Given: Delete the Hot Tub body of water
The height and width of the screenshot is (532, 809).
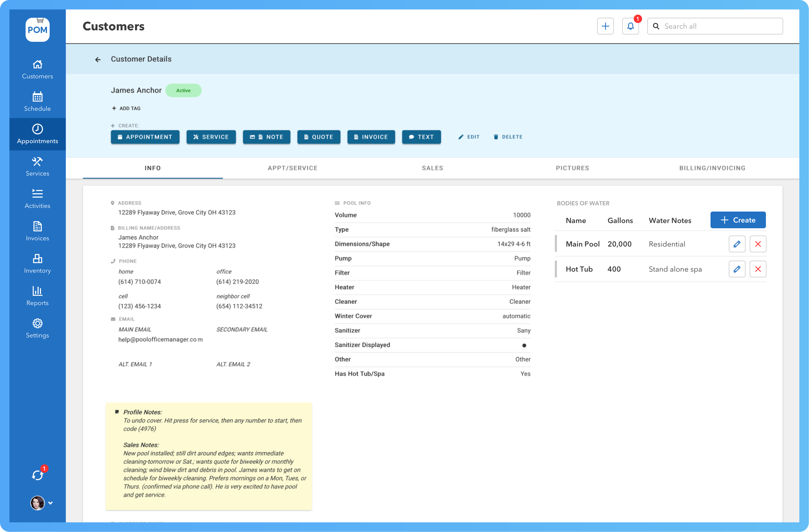Looking at the screenshot, I should [x=758, y=269].
